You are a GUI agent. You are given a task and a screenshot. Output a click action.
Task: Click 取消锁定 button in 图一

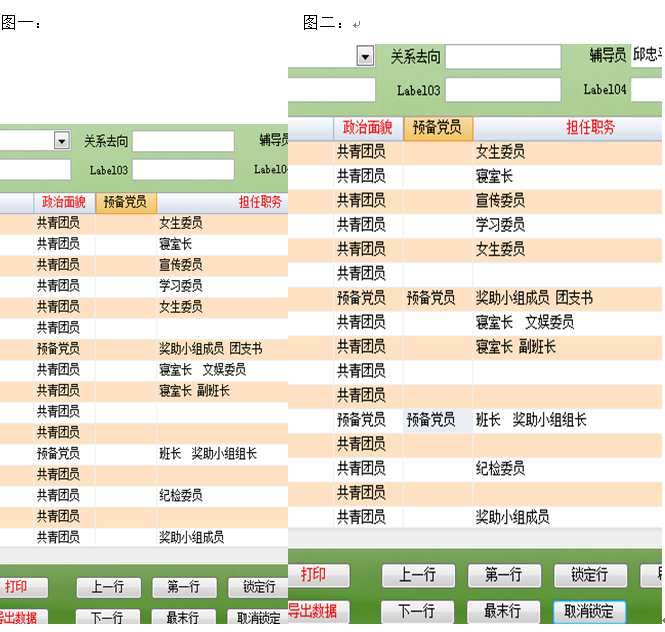pos(258,617)
